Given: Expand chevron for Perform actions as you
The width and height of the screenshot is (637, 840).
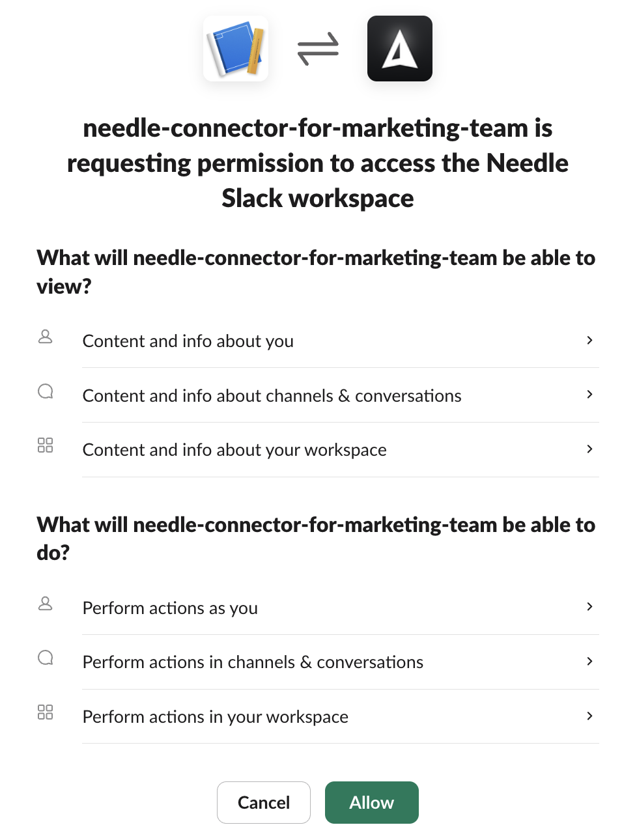Looking at the screenshot, I should [589, 607].
